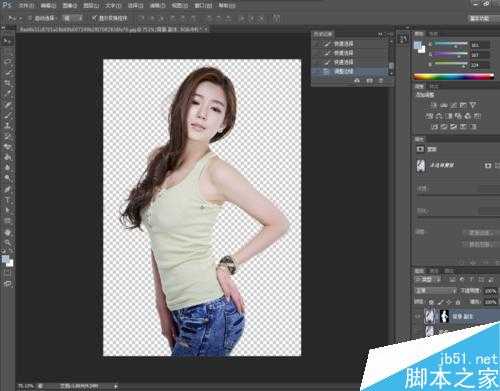Hide the 背景 副本 layer visibility
Image resolution: width=500 pixels, height=391 pixels.
[418, 316]
